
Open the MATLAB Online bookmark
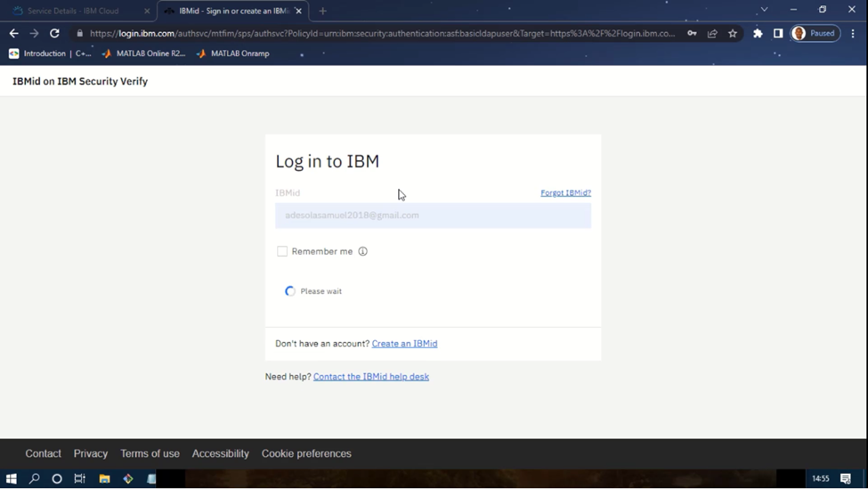[x=144, y=53]
